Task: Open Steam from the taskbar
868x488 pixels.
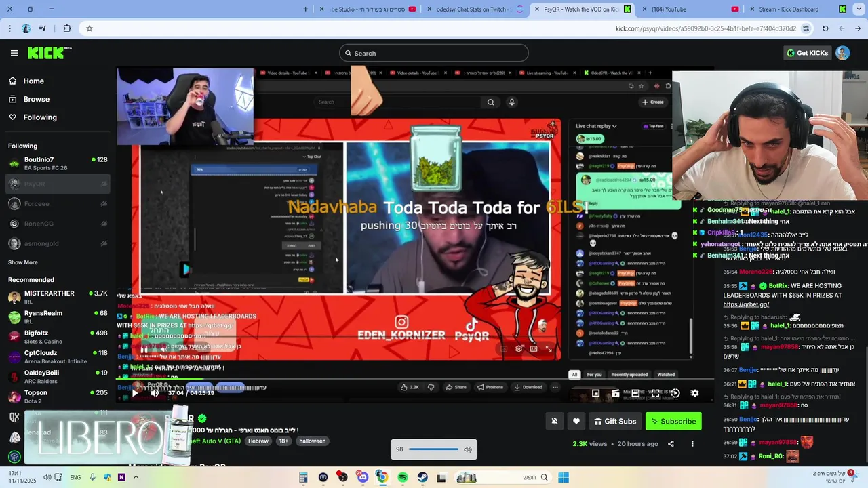Action: click(x=422, y=477)
